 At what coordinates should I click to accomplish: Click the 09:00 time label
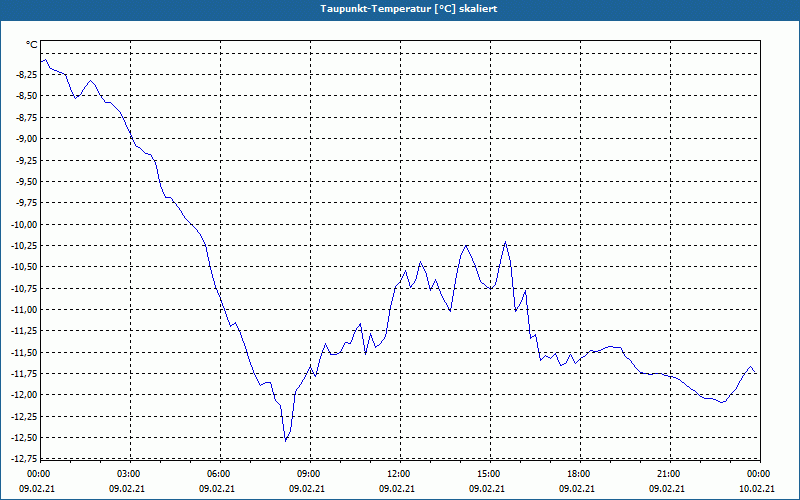(x=310, y=474)
